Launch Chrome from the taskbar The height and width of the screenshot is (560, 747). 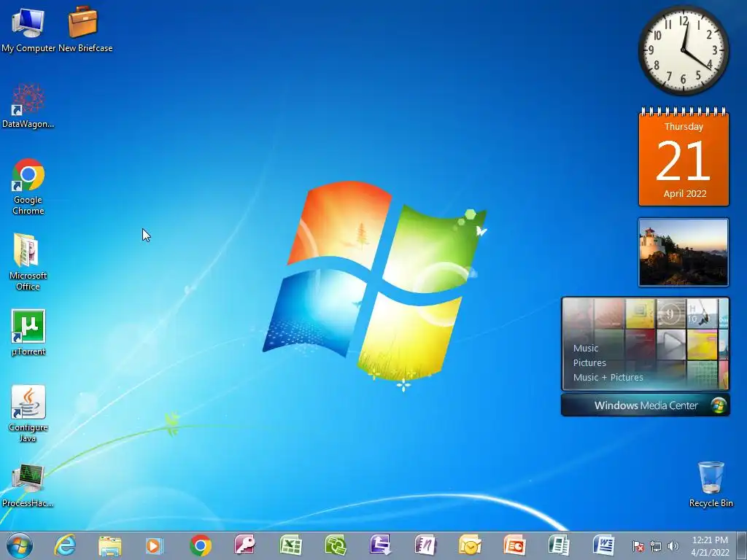point(201,545)
